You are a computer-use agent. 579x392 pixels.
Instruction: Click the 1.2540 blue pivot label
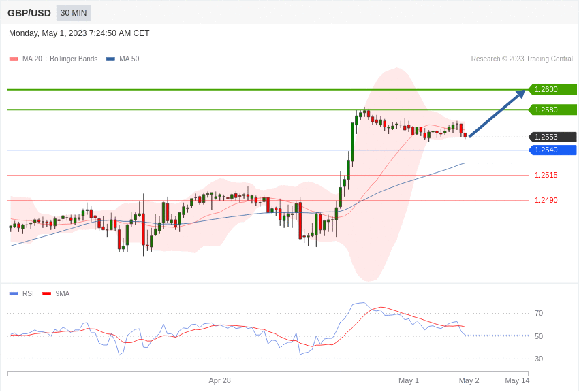(552, 150)
